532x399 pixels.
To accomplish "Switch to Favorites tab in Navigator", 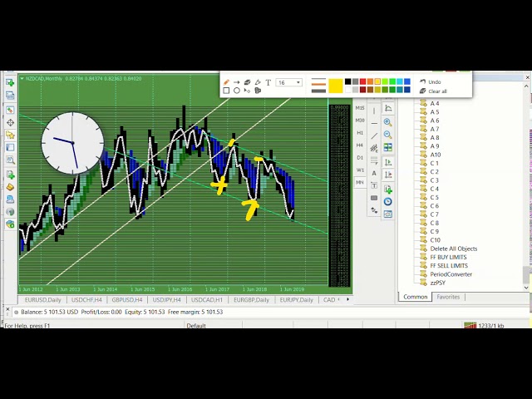I will click(x=448, y=297).
